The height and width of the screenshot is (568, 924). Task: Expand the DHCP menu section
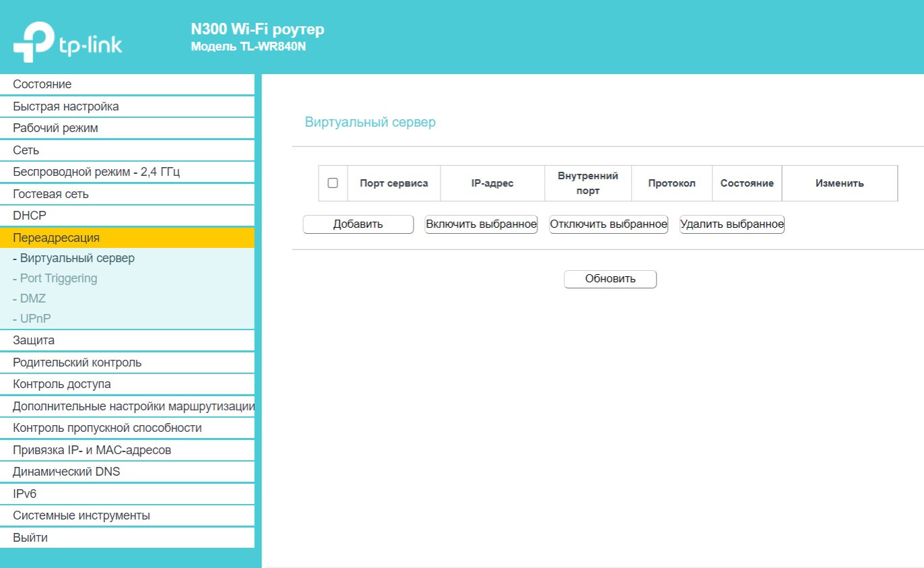click(29, 216)
